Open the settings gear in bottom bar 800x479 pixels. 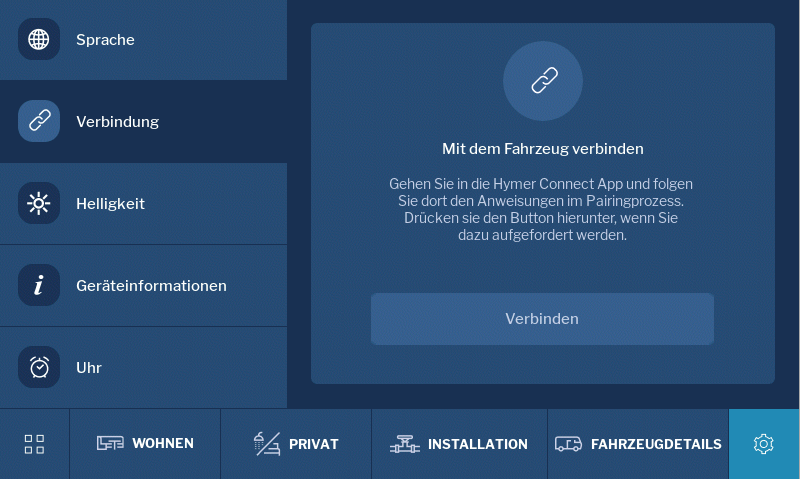tap(764, 444)
